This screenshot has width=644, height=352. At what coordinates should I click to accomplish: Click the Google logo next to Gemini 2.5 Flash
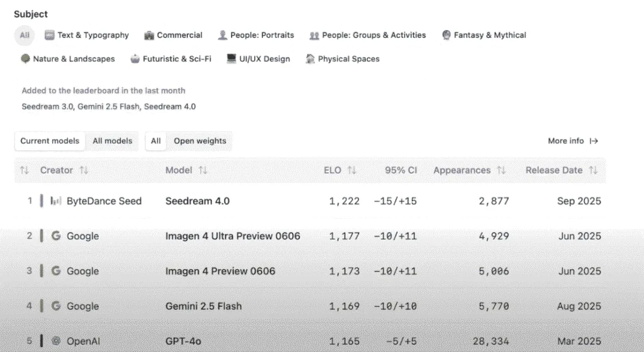click(56, 306)
